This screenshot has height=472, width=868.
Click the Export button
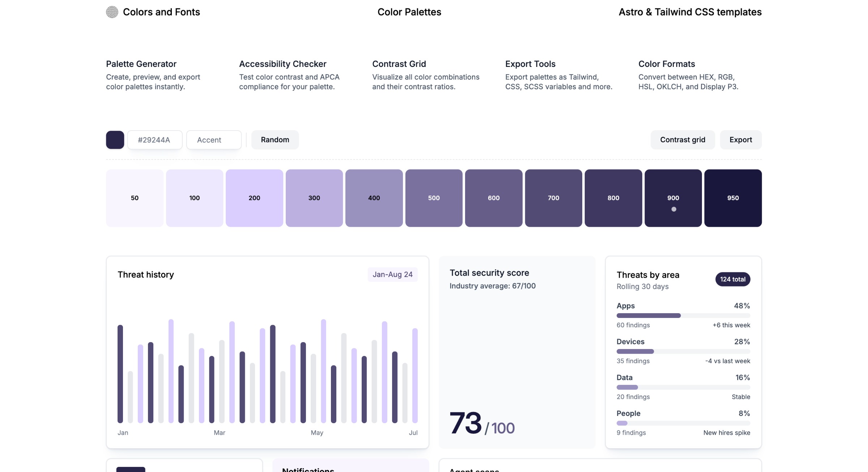[740, 140]
